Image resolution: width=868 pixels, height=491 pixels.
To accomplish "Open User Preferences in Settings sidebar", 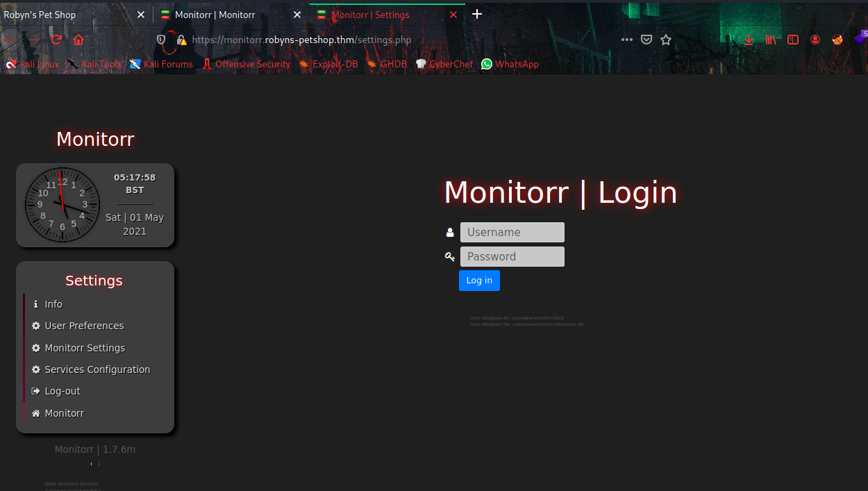I will coord(84,326).
